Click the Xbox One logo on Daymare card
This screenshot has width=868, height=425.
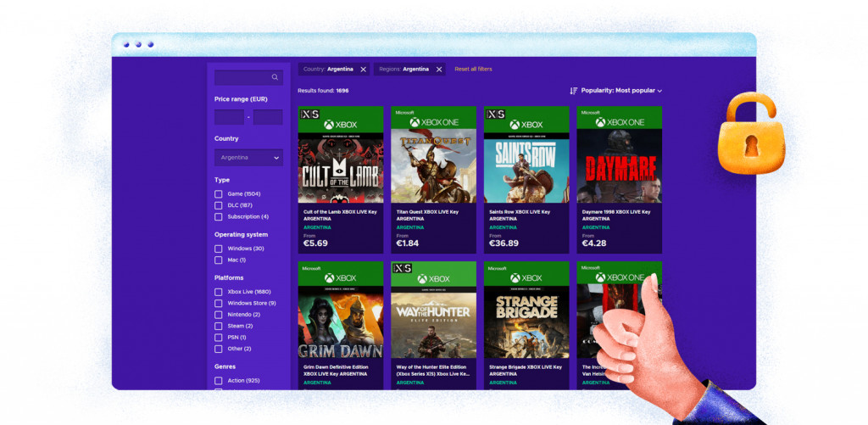click(620, 122)
